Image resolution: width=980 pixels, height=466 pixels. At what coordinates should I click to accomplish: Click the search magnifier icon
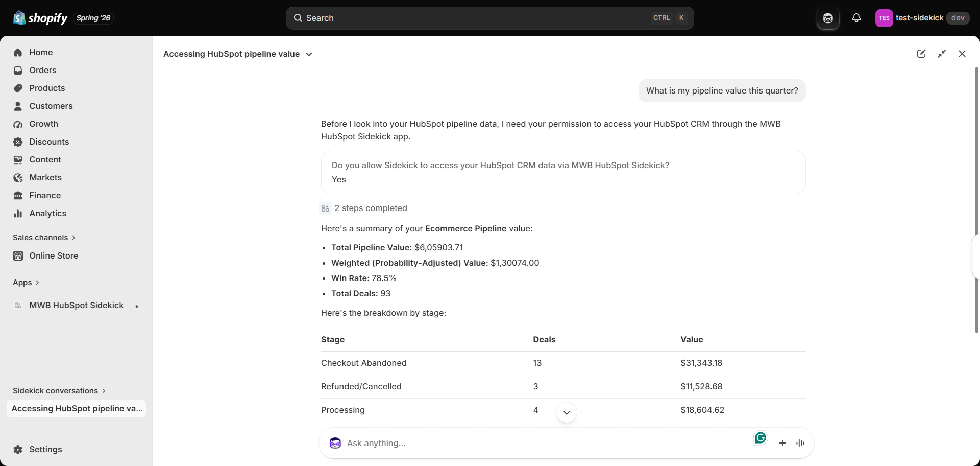tap(298, 18)
